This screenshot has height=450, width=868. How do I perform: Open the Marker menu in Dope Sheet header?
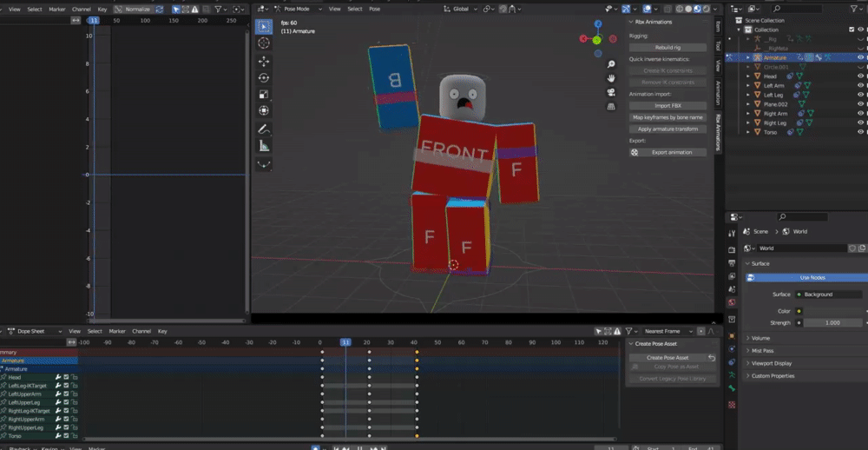[117, 331]
